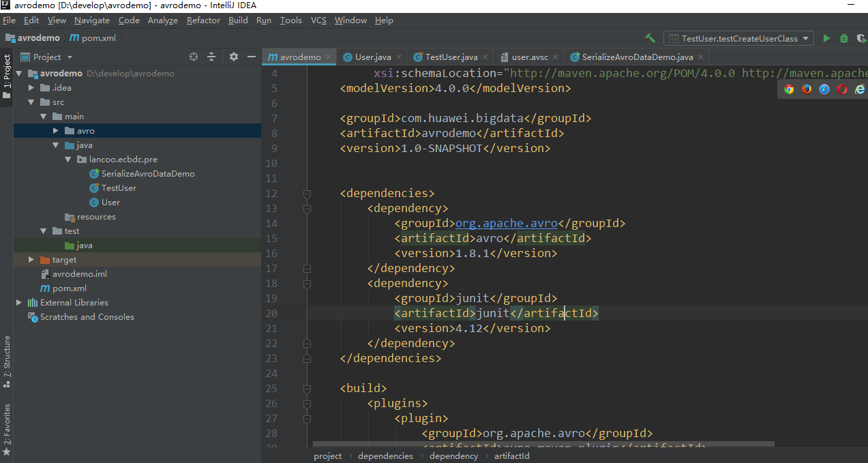868x463 pixels.
Task: Run TestUser.testCreateUserClass with the green play button
Action: click(x=826, y=38)
